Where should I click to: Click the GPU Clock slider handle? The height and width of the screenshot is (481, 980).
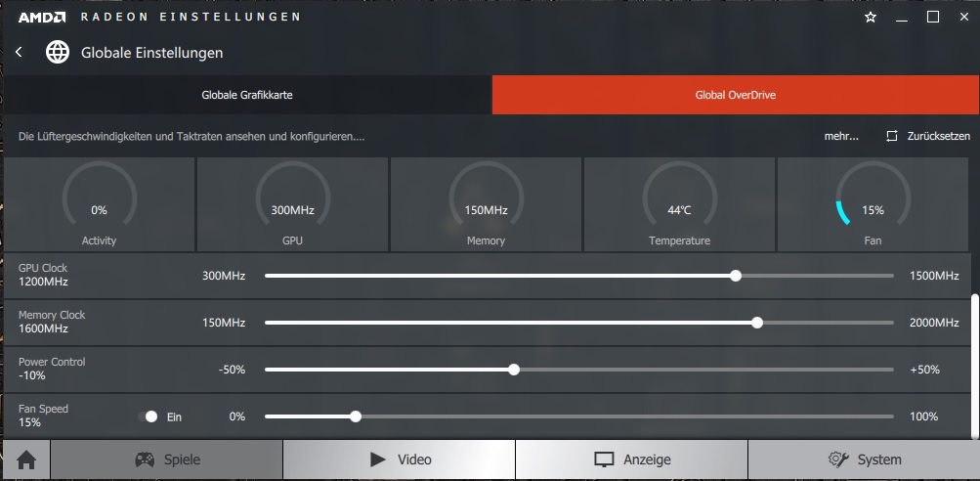pos(736,276)
